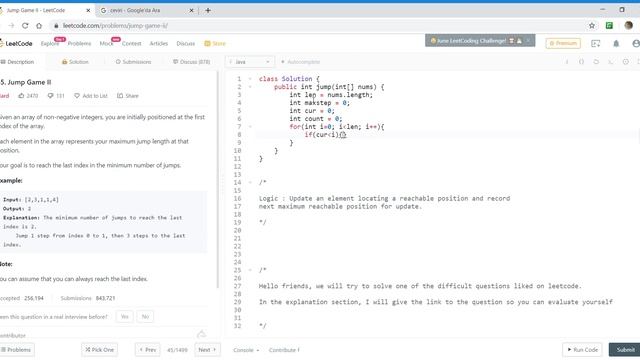Click the address bar URL
This screenshot has width=640, height=360.
click(x=115, y=26)
